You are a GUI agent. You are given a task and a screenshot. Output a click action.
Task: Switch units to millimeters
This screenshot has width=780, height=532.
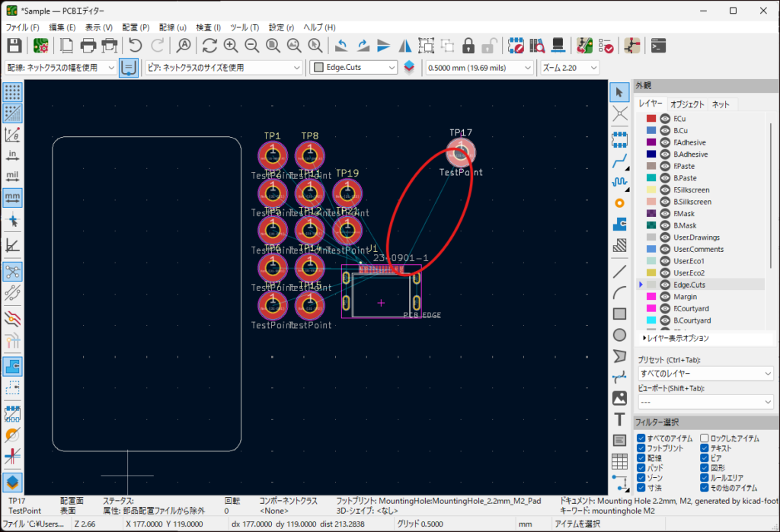12,197
